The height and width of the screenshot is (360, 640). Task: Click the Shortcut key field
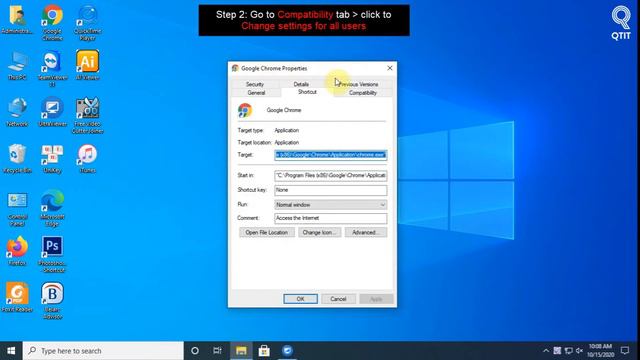tap(331, 190)
